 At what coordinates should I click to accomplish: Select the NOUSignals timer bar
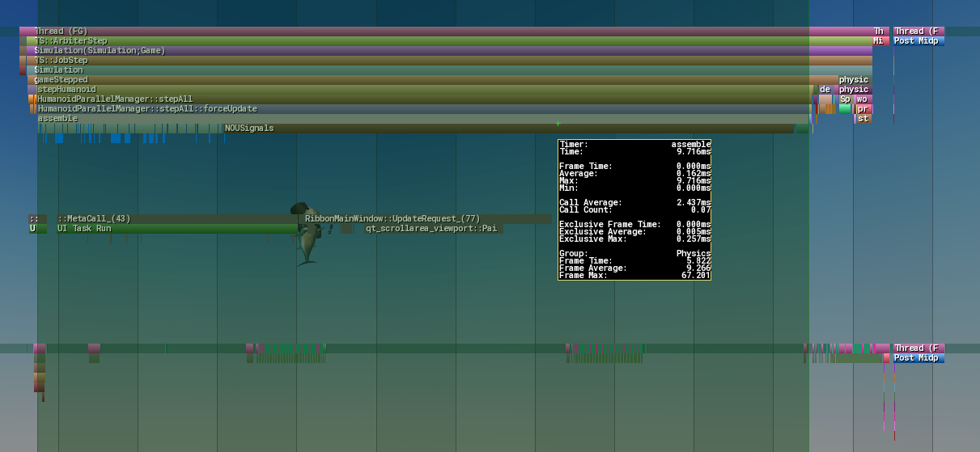point(508,128)
